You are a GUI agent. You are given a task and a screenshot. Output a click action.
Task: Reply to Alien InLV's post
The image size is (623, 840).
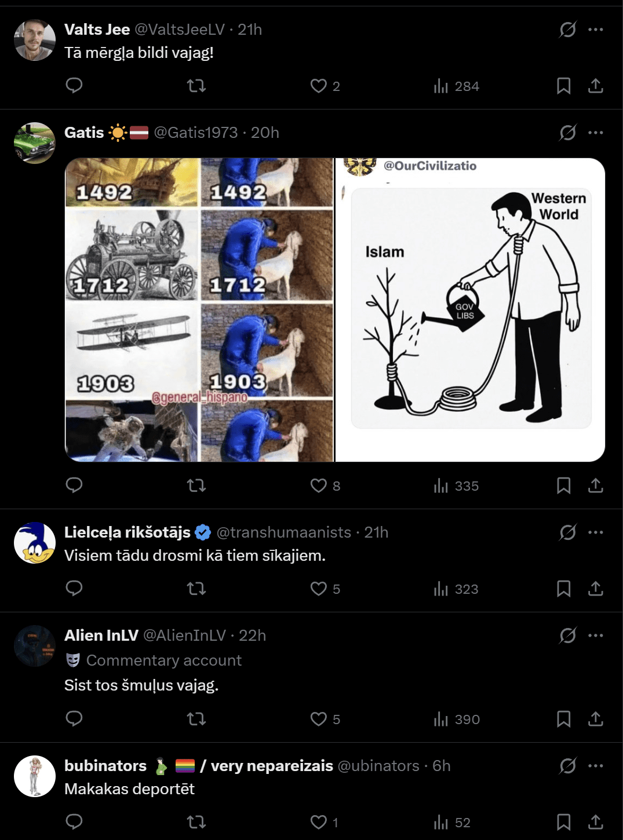click(x=74, y=719)
